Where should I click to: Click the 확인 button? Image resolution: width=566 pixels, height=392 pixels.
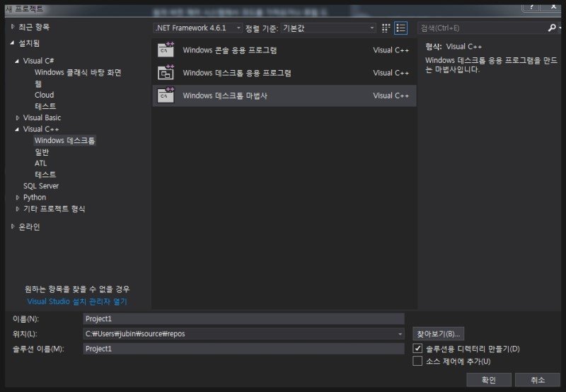489,380
